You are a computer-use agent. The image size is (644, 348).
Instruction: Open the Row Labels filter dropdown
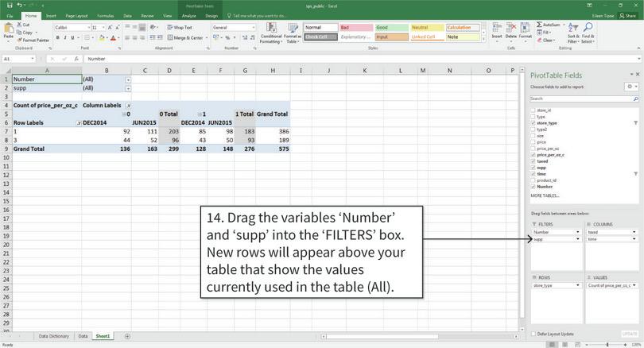79,122
